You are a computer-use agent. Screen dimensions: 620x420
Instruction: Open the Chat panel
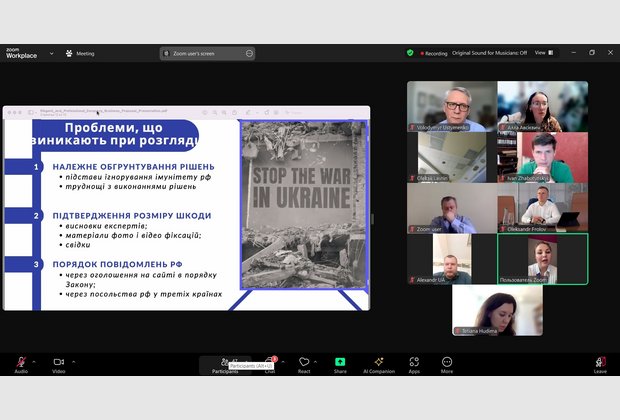point(269,362)
